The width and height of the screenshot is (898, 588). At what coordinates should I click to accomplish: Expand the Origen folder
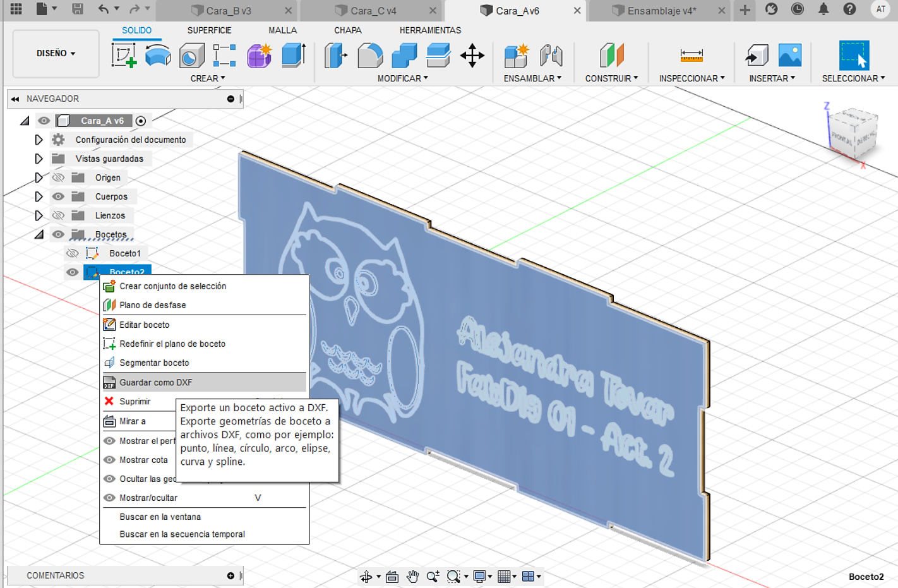[39, 177]
